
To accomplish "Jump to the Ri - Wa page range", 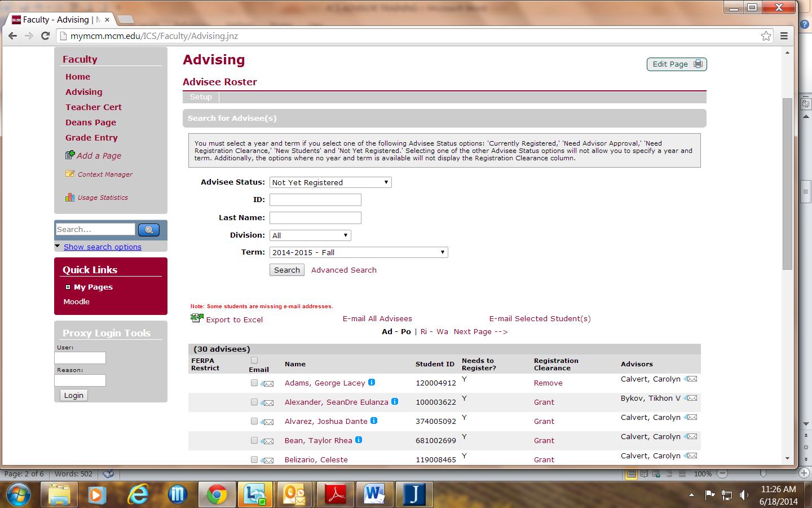I will (434, 332).
